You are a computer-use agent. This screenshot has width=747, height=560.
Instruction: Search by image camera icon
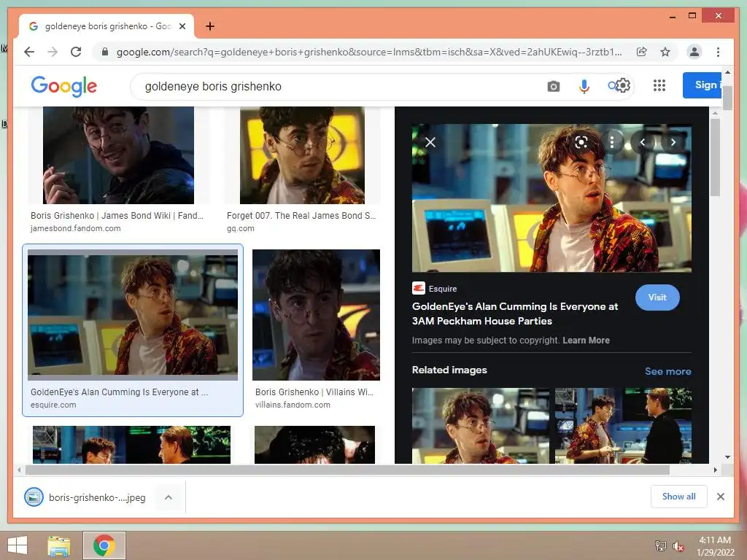(553, 87)
